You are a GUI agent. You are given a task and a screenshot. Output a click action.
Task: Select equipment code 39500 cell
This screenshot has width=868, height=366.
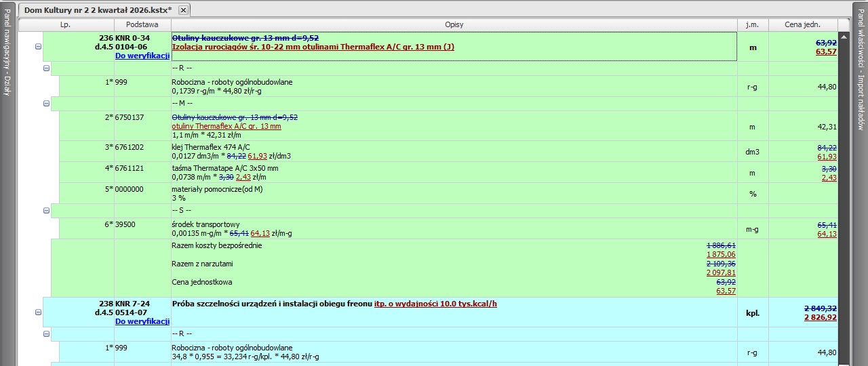(x=142, y=228)
